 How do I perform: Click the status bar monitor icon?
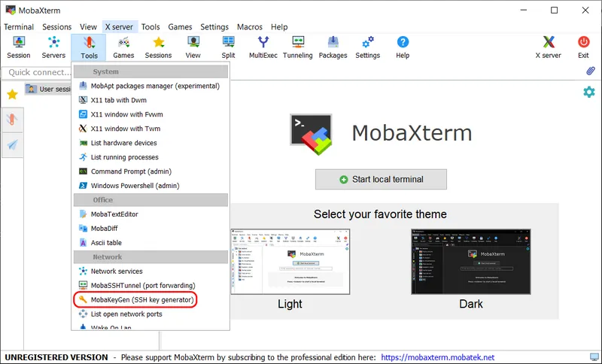pos(594,357)
